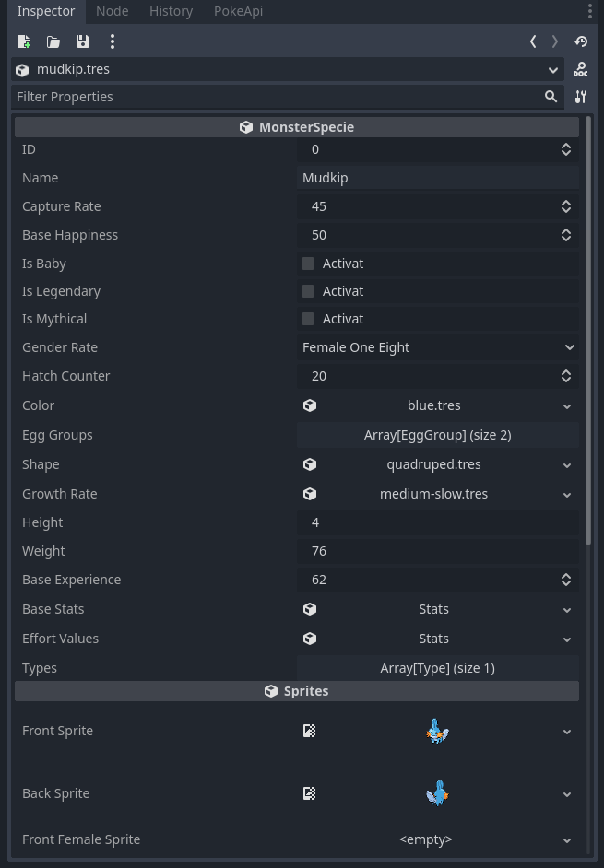The height and width of the screenshot is (868, 604).
Task: Click the Front Sprite thumbnail
Action: pyautogui.click(x=437, y=732)
